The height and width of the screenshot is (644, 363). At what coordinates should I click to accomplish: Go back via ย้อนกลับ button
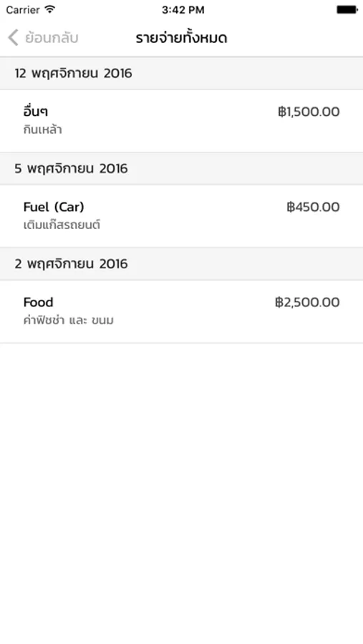[43, 38]
